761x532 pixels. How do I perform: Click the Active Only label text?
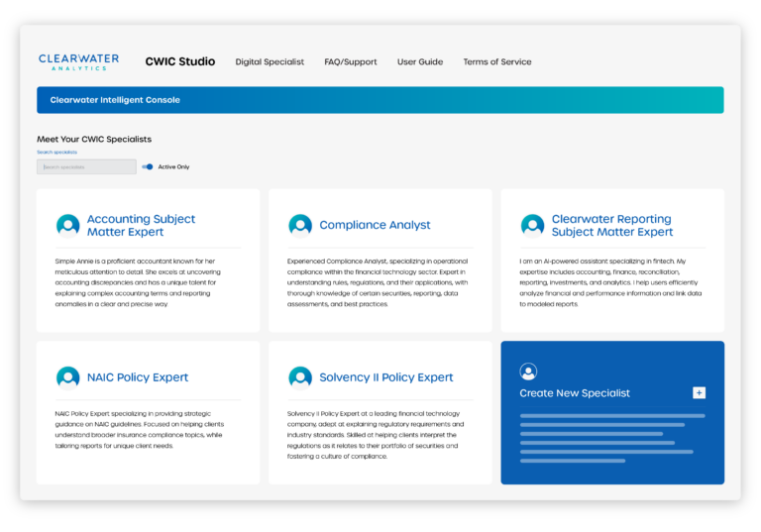[x=173, y=167]
